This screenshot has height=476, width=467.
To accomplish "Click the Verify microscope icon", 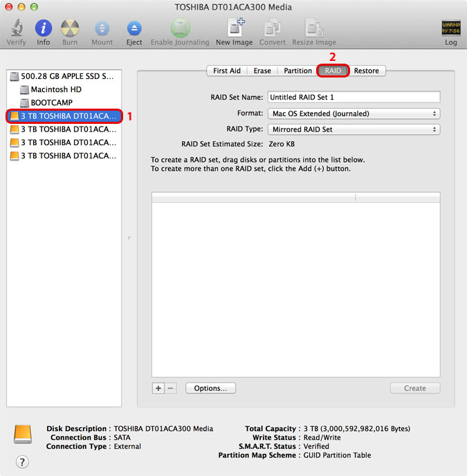I will point(17,29).
